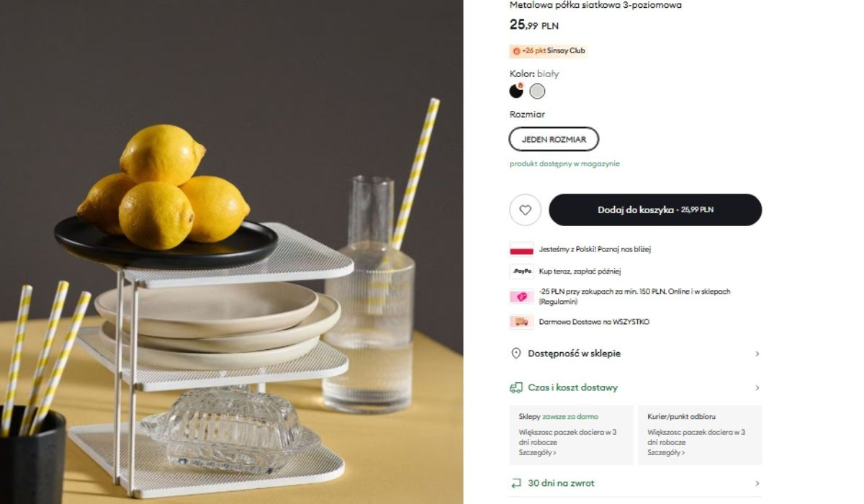Click the Sinsay Club points badge
The image size is (864, 504).
(549, 51)
